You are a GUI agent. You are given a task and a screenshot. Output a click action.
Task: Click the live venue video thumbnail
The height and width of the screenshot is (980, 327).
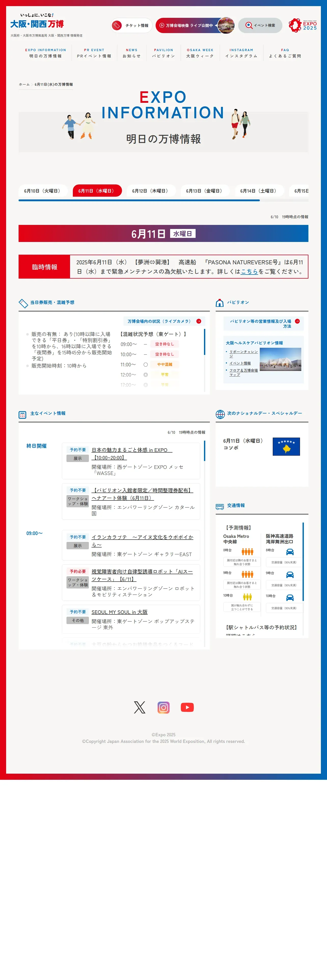(226, 25)
